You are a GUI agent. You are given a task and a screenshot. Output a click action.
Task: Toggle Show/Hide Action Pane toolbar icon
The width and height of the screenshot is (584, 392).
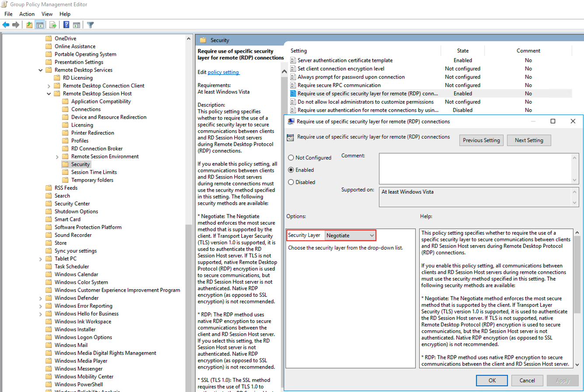pos(76,25)
